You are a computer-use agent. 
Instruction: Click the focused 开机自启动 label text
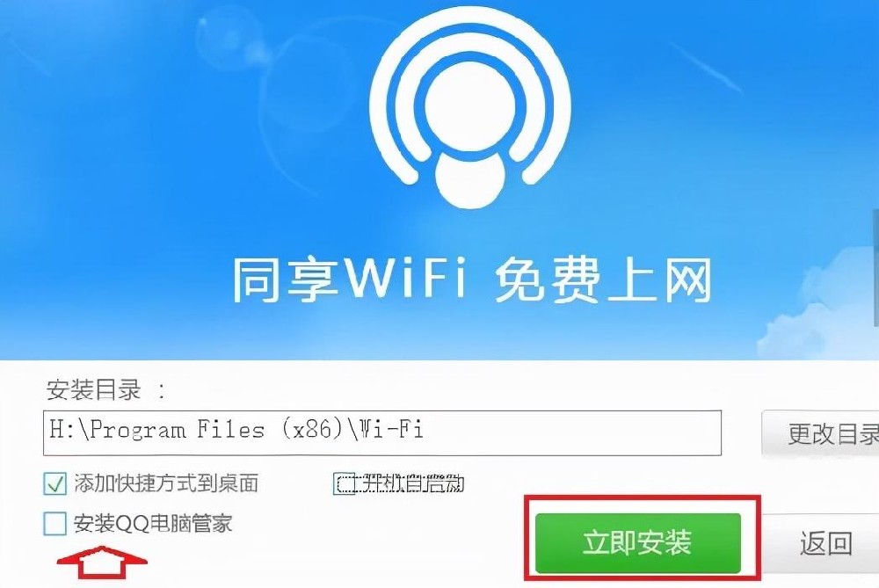410,483
